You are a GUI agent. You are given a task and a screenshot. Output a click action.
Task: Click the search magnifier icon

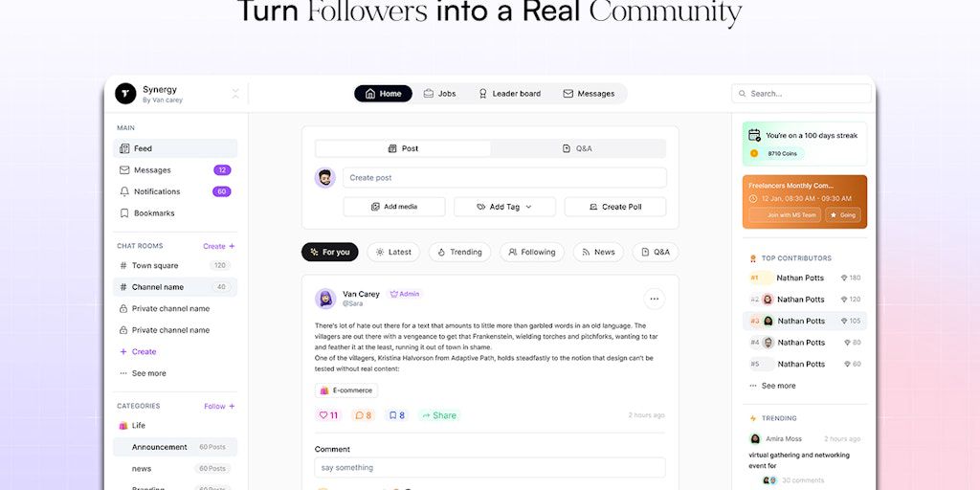point(743,94)
